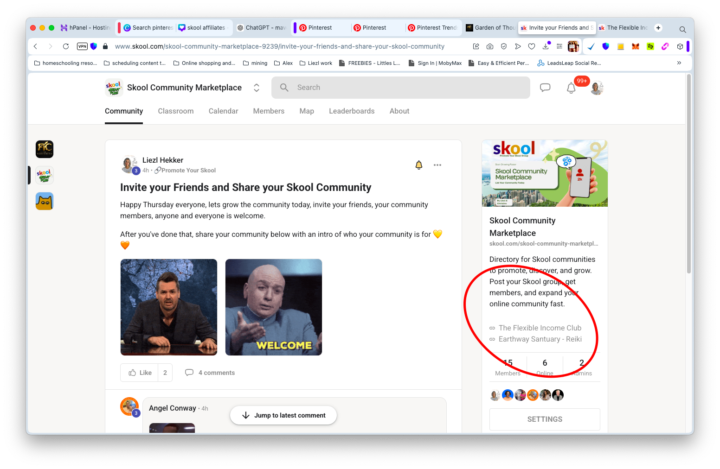The width and height of the screenshot is (720, 469).
Task: Click the SETTINGS button
Action: pyautogui.click(x=544, y=419)
